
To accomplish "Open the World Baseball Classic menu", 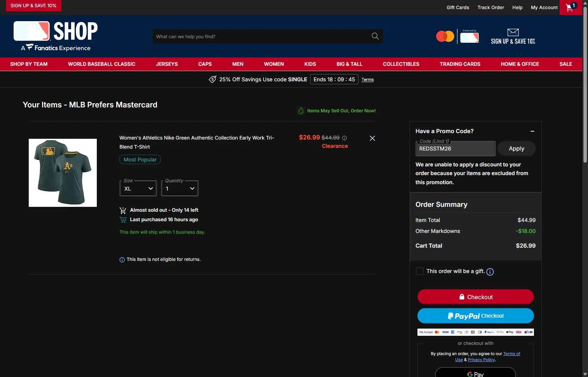I will 102,64.
